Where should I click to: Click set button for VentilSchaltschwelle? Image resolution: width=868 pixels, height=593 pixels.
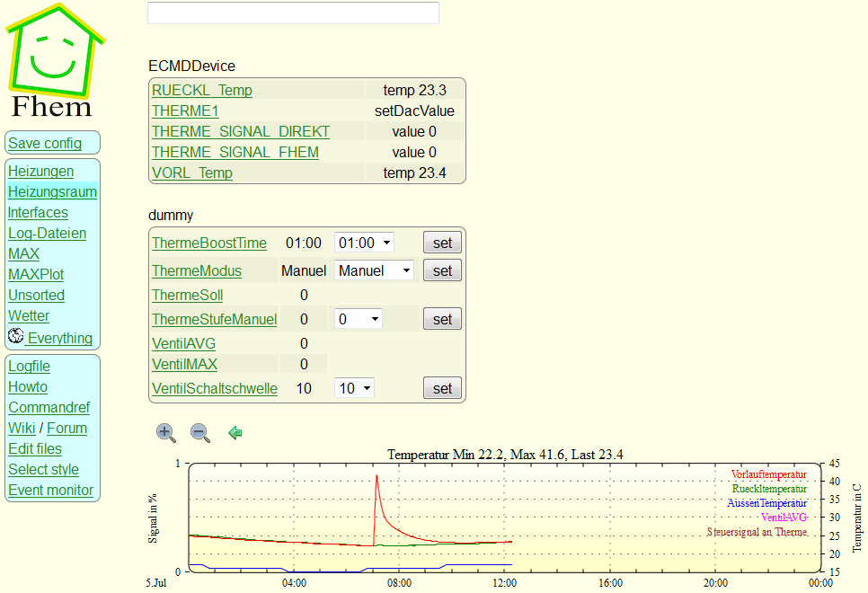pos(442,389)
